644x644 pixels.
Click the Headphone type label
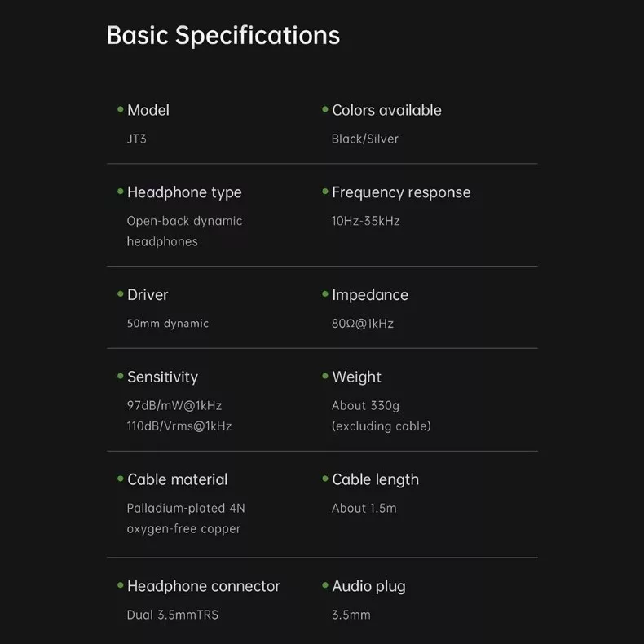184,192
